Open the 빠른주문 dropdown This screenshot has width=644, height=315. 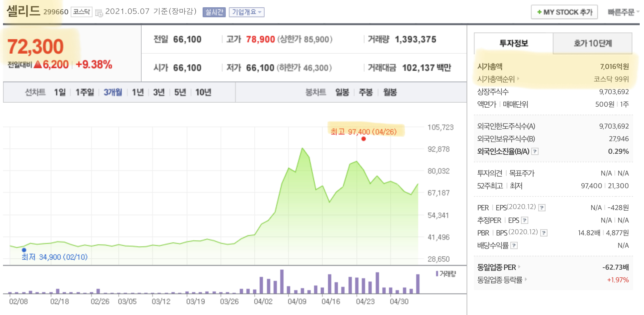click(x=623, y=12)
